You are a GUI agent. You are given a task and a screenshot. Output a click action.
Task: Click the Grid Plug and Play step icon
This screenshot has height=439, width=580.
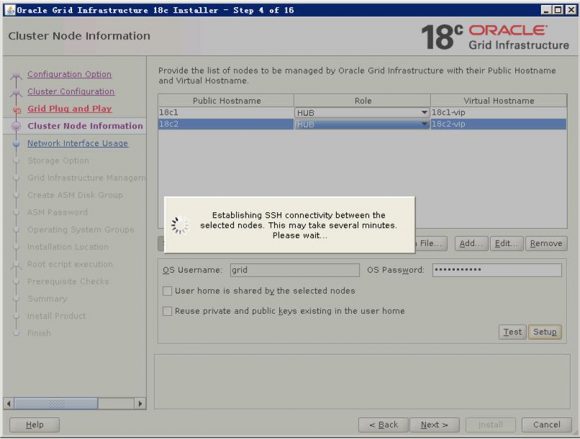[16, 109]
